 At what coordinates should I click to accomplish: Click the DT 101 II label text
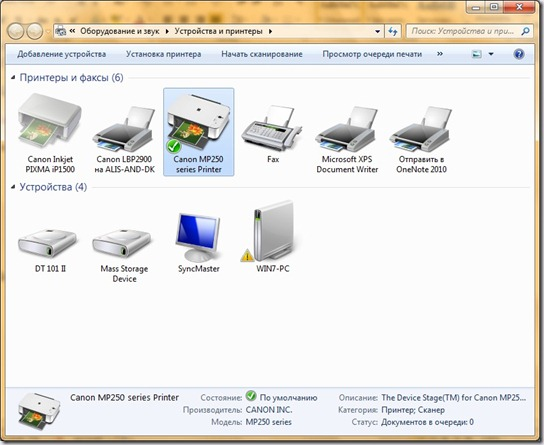[50, 268]
